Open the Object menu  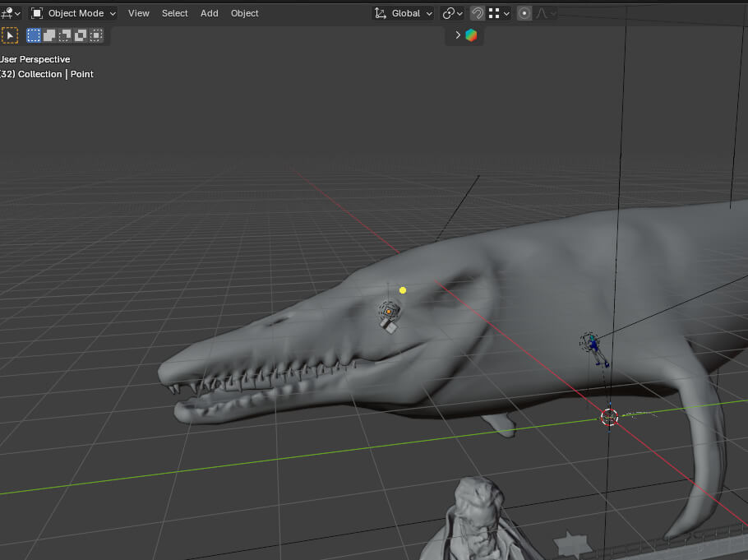pos(245,13)
